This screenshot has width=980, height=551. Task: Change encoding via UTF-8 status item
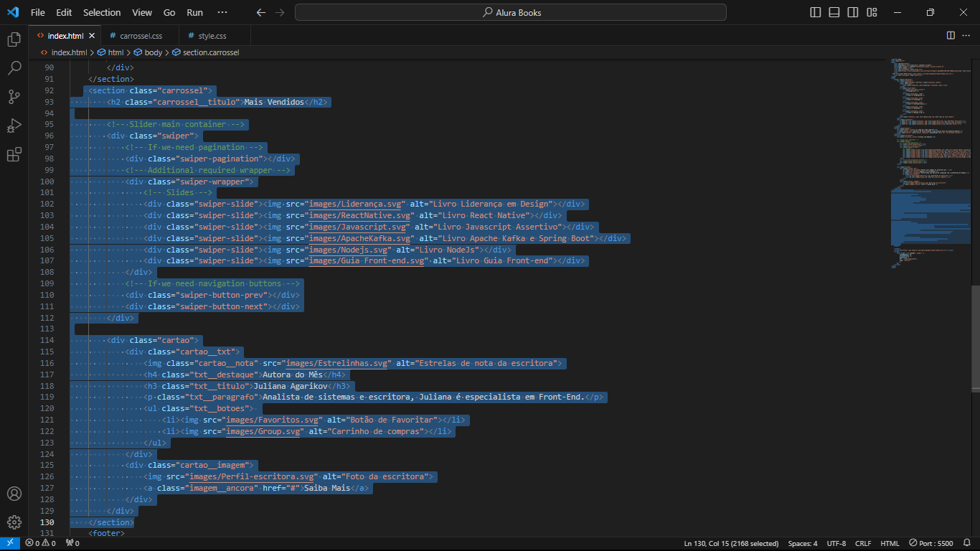coord(837,544)
